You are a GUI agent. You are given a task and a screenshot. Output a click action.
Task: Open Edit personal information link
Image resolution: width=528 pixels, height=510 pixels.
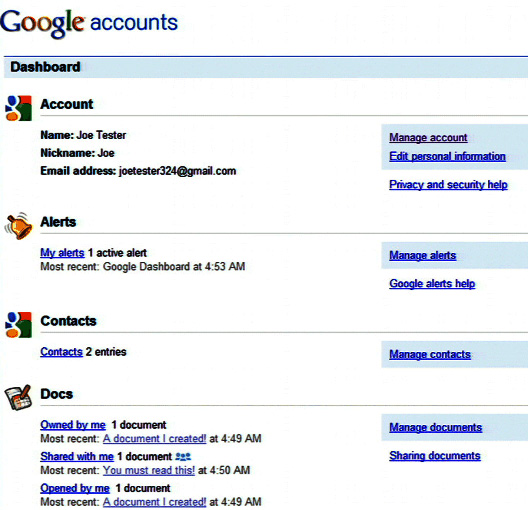click(447, 156)
